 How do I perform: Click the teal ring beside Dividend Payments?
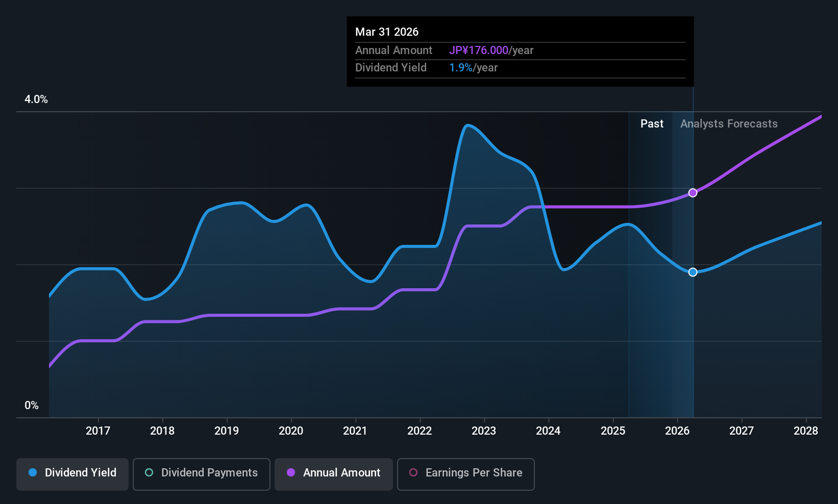point(149,473)
